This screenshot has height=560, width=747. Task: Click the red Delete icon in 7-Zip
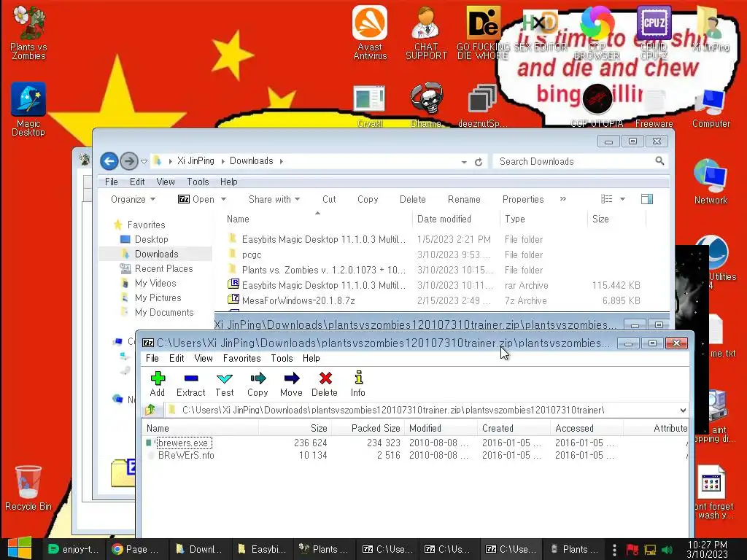(325, 384)
